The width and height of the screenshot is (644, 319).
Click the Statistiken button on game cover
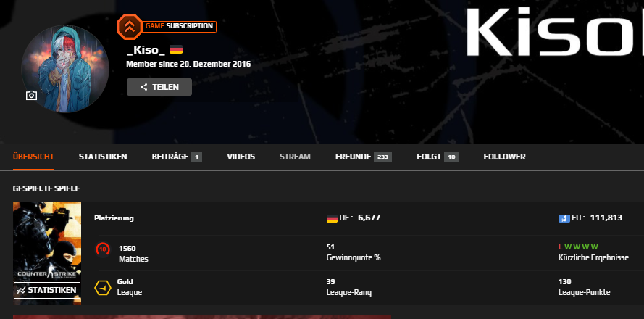pyautogui.click(x=47, y=290)
